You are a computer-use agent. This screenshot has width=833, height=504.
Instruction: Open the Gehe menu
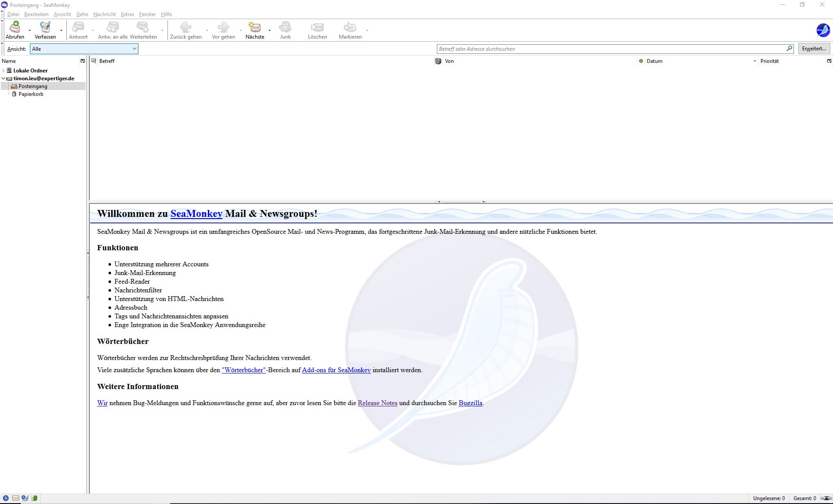[82, 14]
